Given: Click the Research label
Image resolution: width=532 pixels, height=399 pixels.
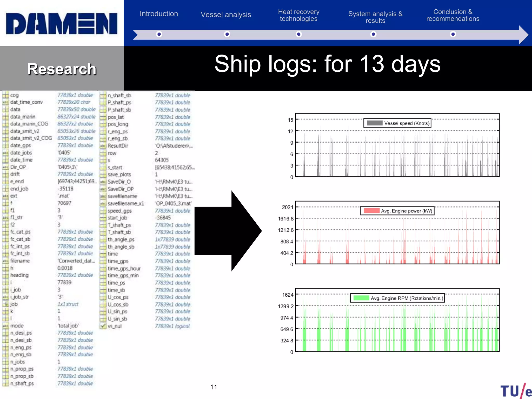Looking at the screenshot, I should point(62,69).
